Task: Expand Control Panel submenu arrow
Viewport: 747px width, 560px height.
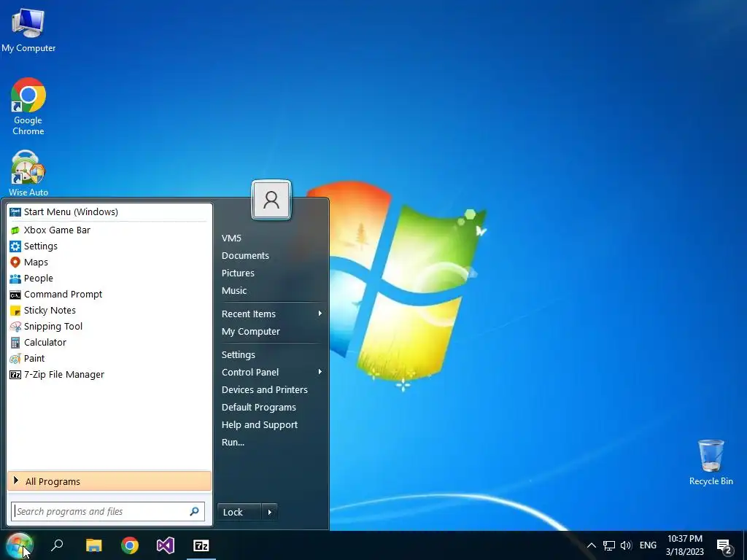Action: 320,371
